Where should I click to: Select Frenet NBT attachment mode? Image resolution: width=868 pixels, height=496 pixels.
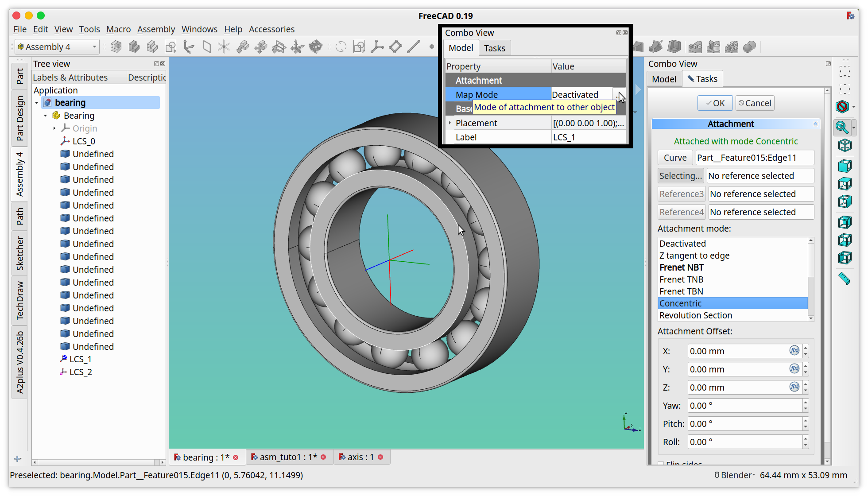[x=732, y=267]
